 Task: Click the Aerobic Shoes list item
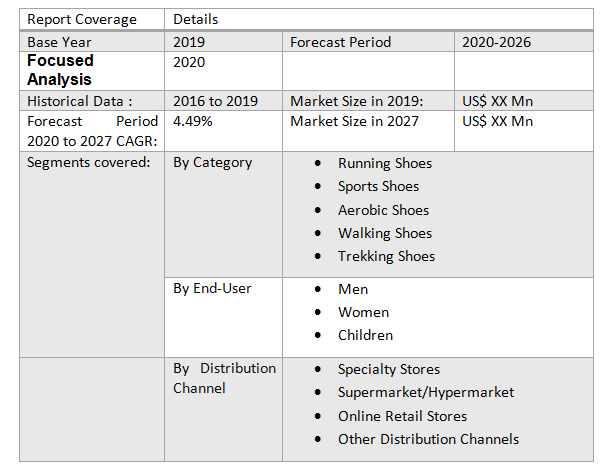click(383, 210)
